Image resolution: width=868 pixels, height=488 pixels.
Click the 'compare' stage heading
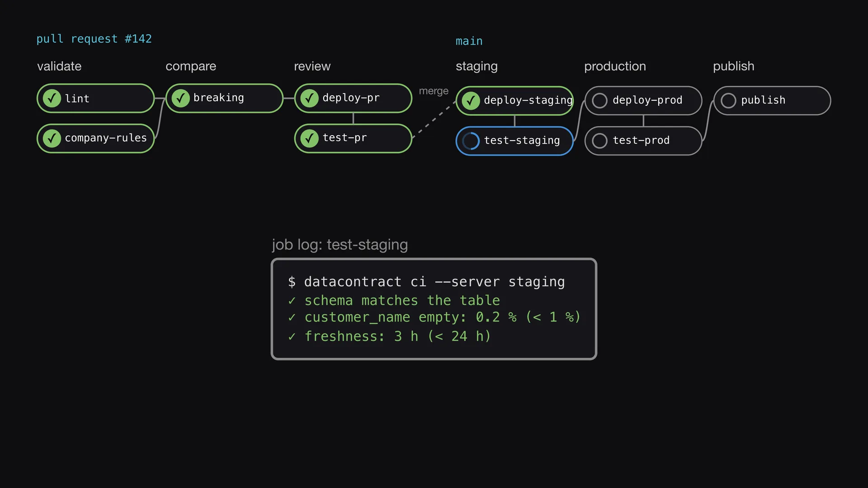click(191, 66)
